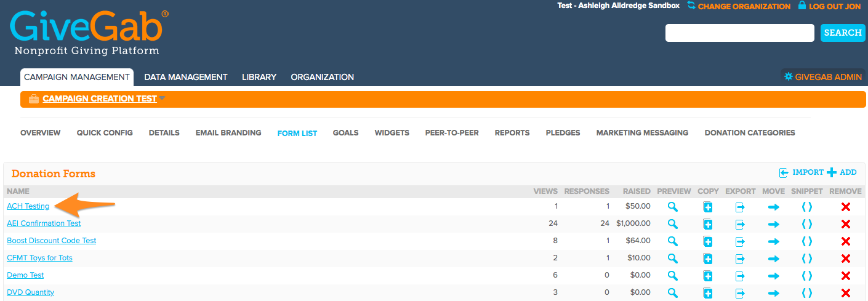Click the GiveGab logo
This screenshot has height=301, width=868.
[x=89, y=33]
